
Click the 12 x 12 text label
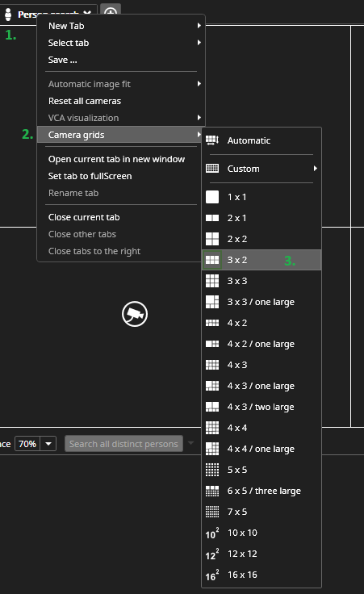pos(242,554)
